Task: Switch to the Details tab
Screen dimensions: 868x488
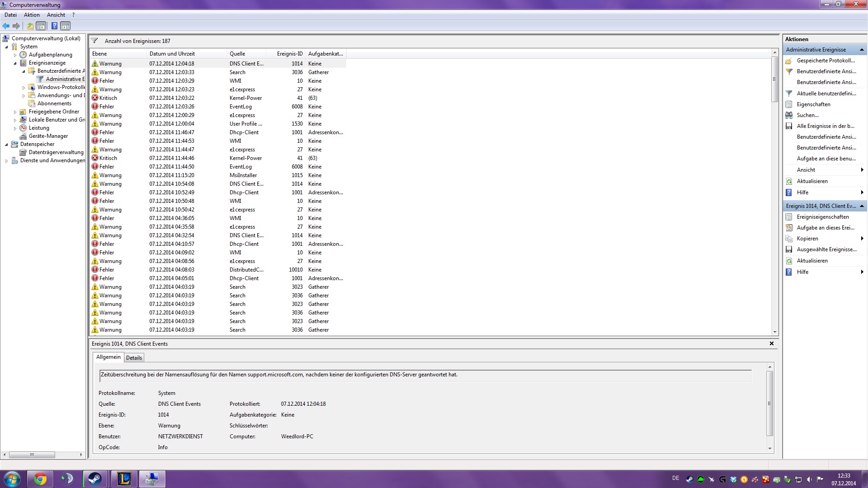Action: 134,358
